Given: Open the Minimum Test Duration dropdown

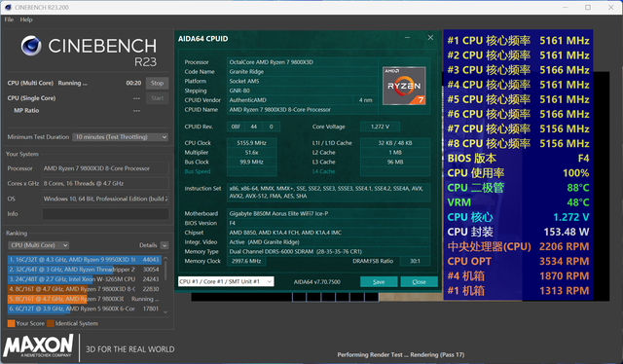Looking at the screenshot, I should coord(120,137).
